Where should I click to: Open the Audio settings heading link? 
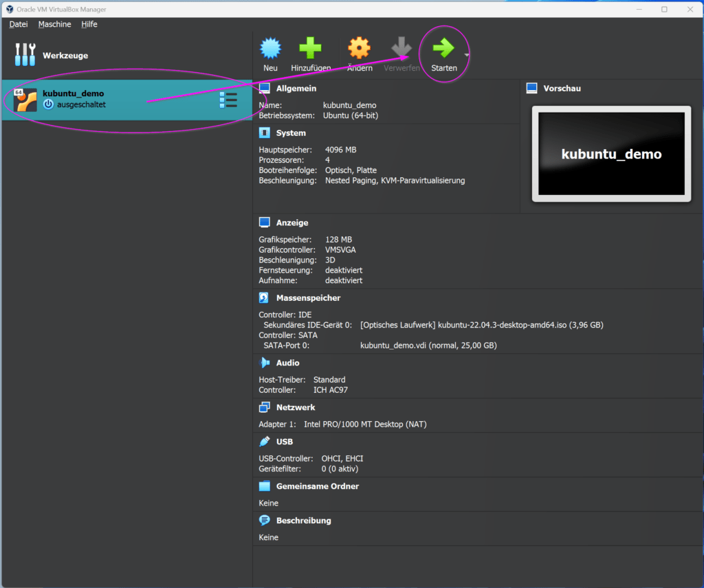pyautogui.click(x=288, y=363)
